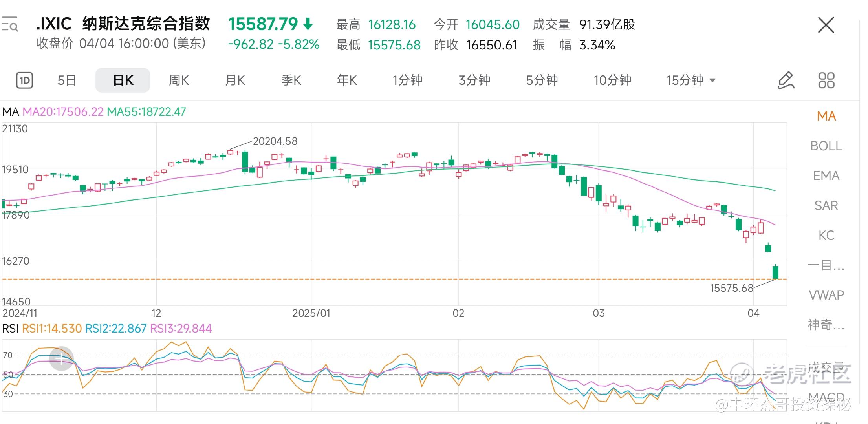Screen dimensions: 868x424
Task: Open the multi-chart grid layout icon
Action: (x=826, y=80)
